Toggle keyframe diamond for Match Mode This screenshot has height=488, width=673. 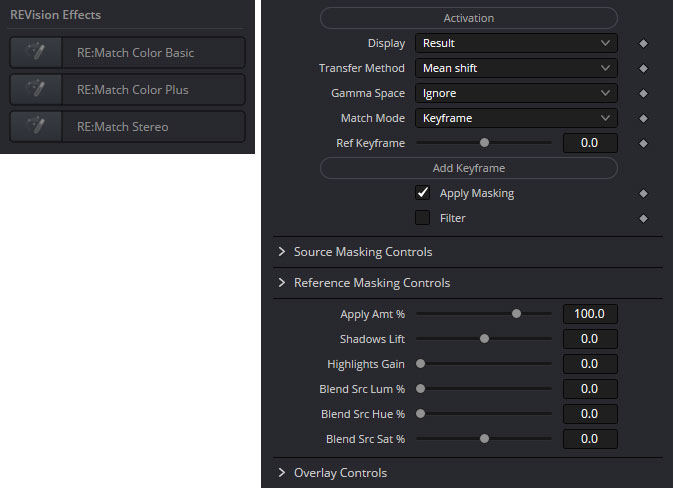[643, 118]
